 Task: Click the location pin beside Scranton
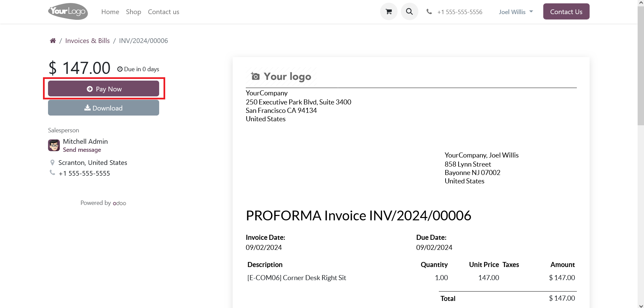[x=52, y=162]
